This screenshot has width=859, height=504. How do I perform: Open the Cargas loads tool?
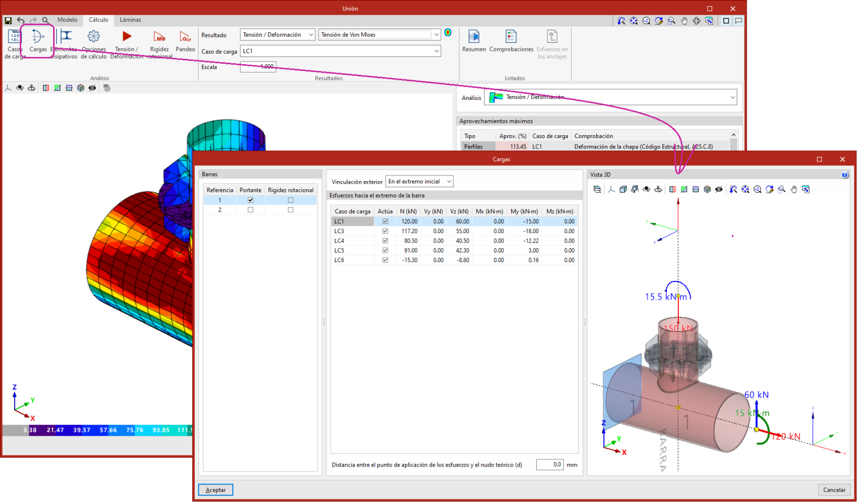38,41
